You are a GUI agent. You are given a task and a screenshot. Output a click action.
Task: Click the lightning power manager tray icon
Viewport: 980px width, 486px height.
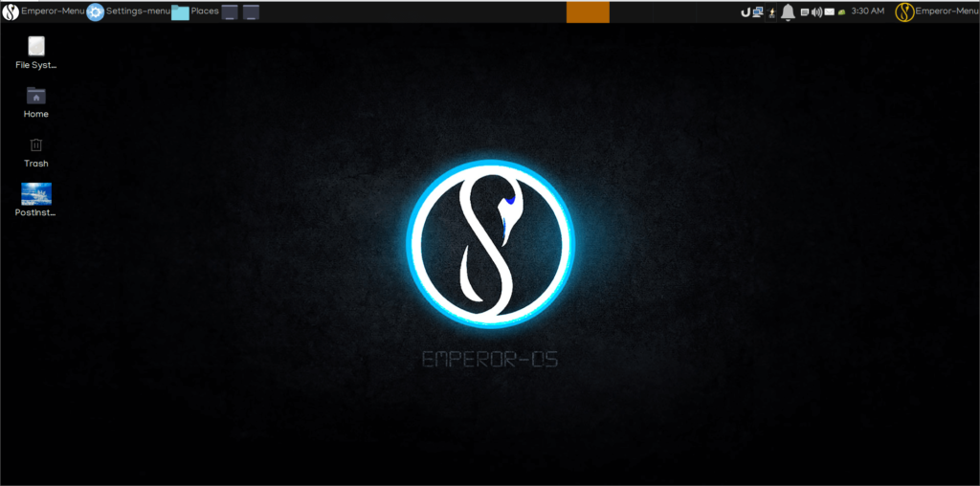click(x=771, y=12)
